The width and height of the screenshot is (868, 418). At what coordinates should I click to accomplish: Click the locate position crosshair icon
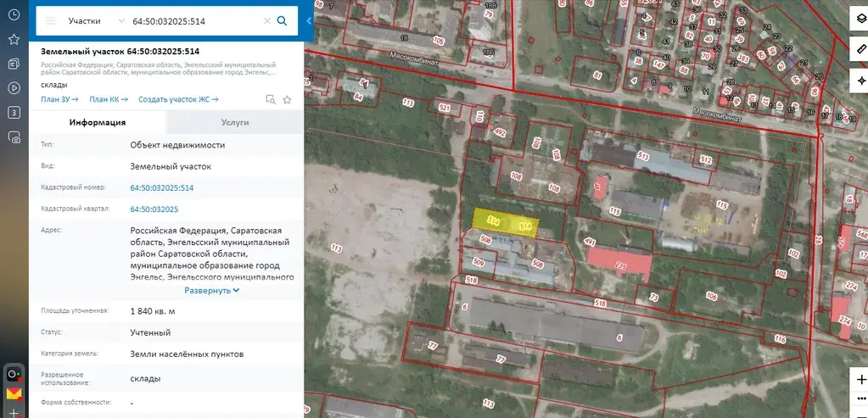[860, 81]
